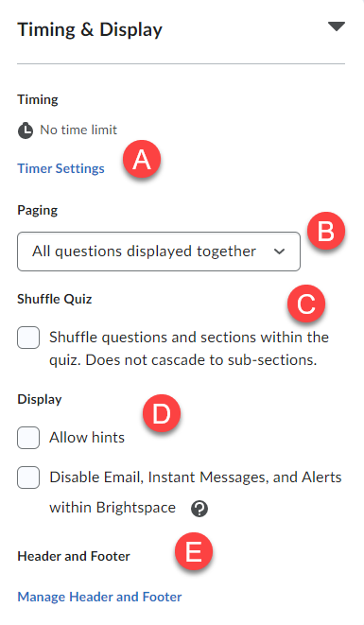Tick Disable Email, Instant Messages, and Alerts
364x625 pixels.
28,477
